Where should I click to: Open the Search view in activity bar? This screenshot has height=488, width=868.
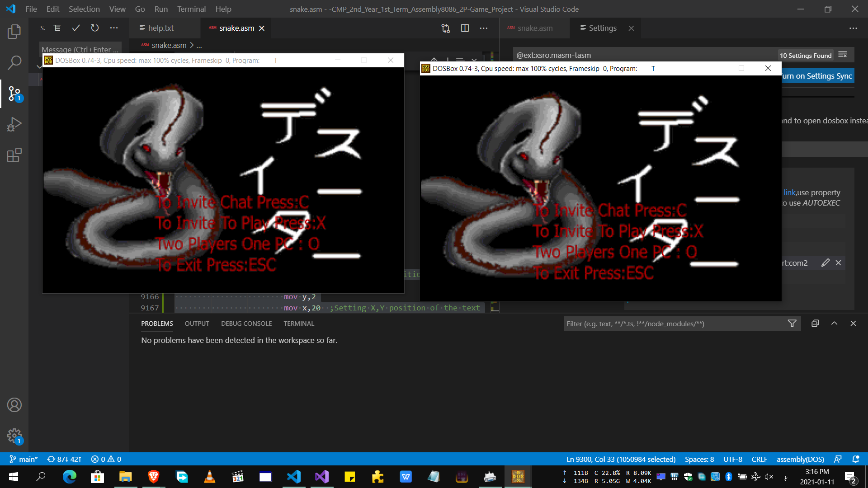(x=14, y=62)
